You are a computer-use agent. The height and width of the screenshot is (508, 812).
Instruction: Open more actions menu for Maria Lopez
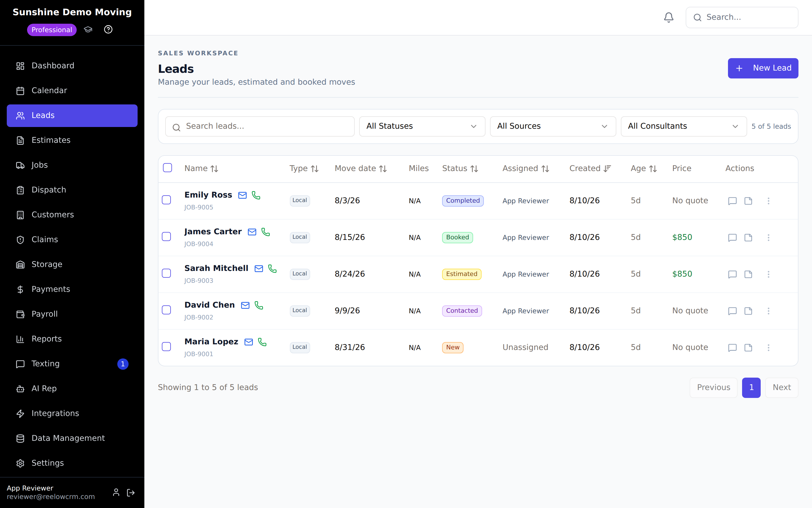pyautogui.click(x=768, y=347)
